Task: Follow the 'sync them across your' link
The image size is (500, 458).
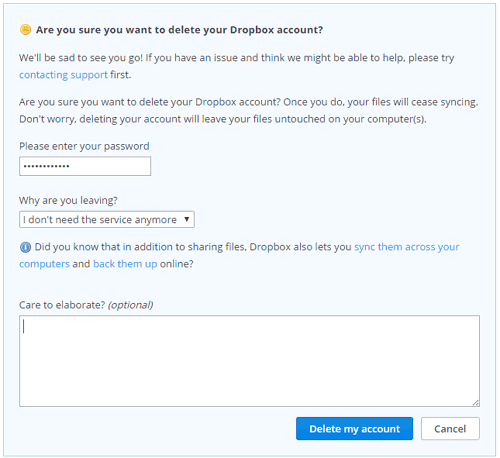Action: (x=407, y=247)
